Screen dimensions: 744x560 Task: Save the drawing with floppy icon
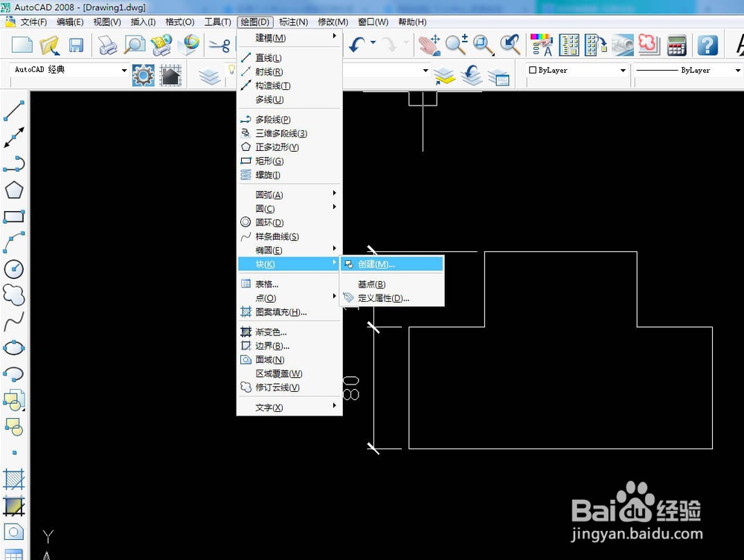(76, 45)
